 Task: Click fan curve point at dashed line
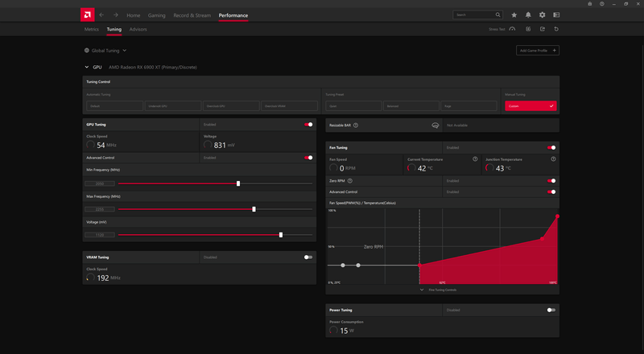click(419, 265)
